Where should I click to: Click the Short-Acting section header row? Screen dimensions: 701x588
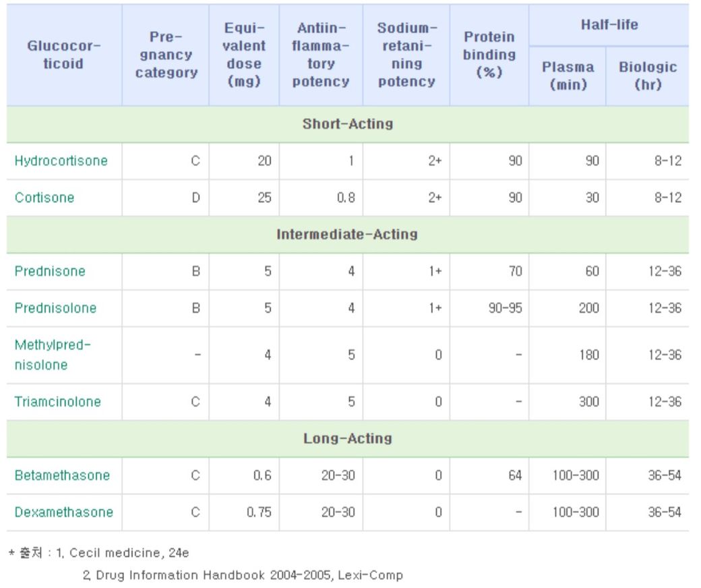347,124
